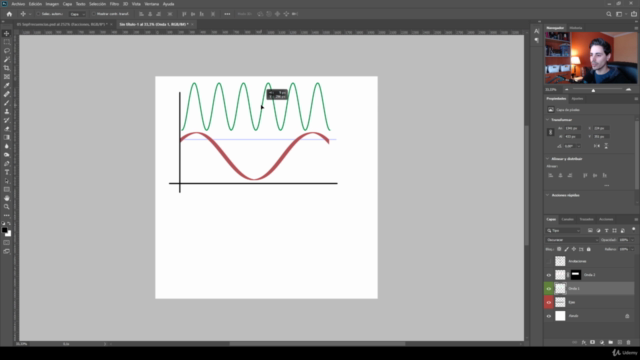Switch to the Ajustes tab
The width and height of the screenshot is (640, 360).
point(577,98)
